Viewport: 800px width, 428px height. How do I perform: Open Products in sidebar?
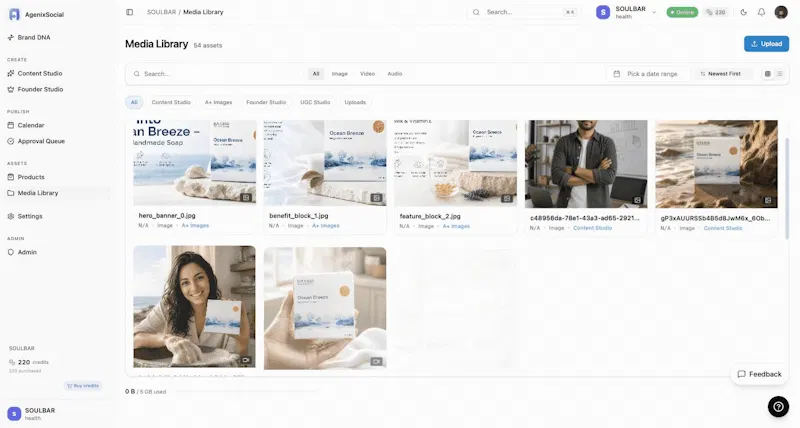pyautogui.click(x=31, y=177)
